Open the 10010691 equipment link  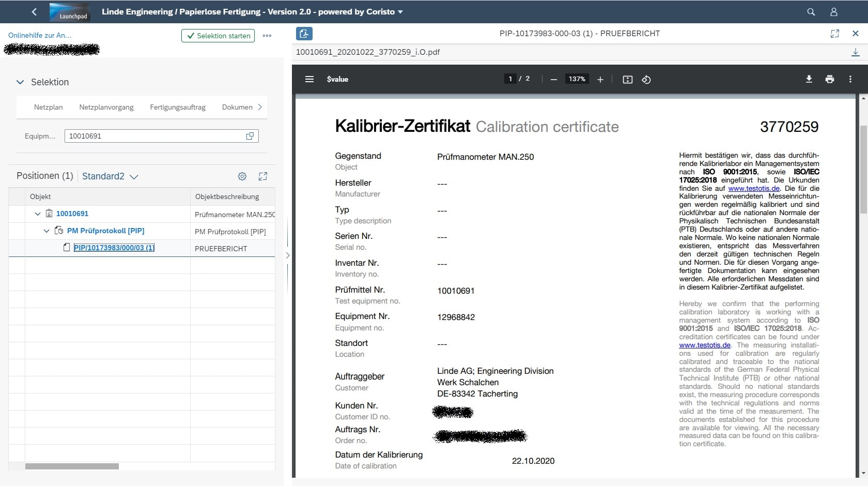point(72,214)
